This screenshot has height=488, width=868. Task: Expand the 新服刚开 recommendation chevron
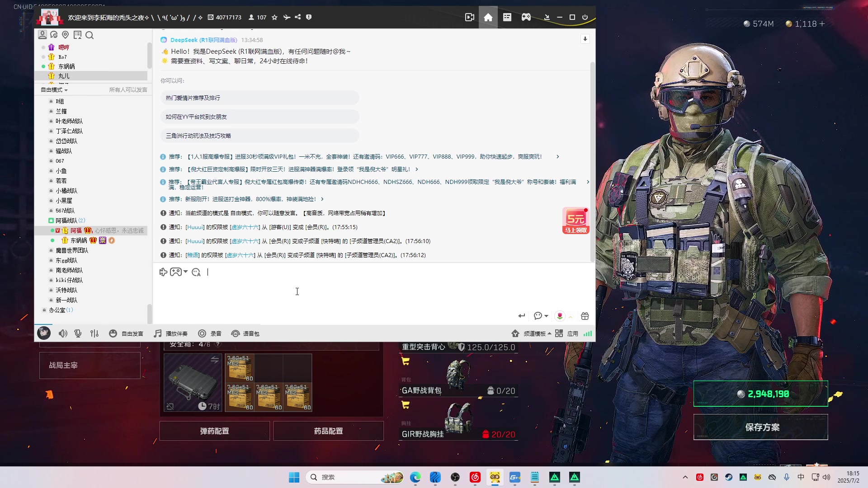pos(322,199)
